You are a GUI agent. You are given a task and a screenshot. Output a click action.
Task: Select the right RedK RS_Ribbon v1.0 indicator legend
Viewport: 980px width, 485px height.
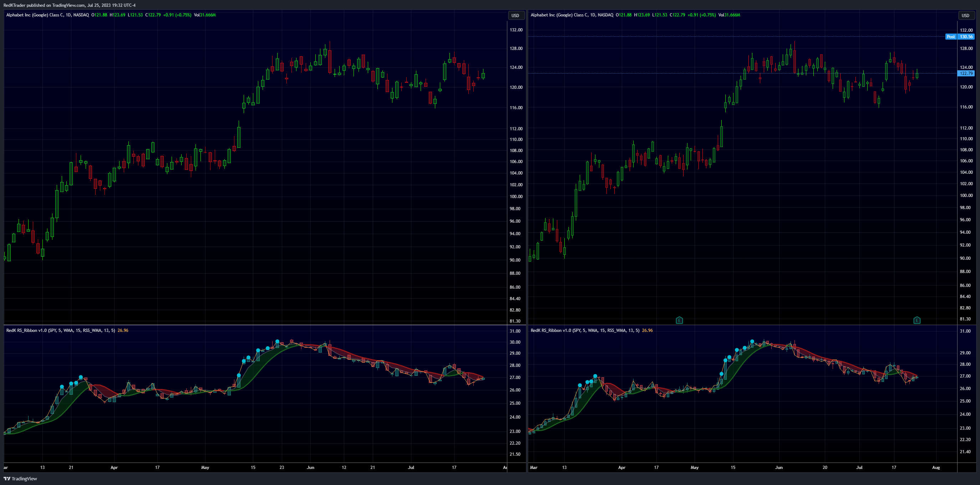point(585,330)
